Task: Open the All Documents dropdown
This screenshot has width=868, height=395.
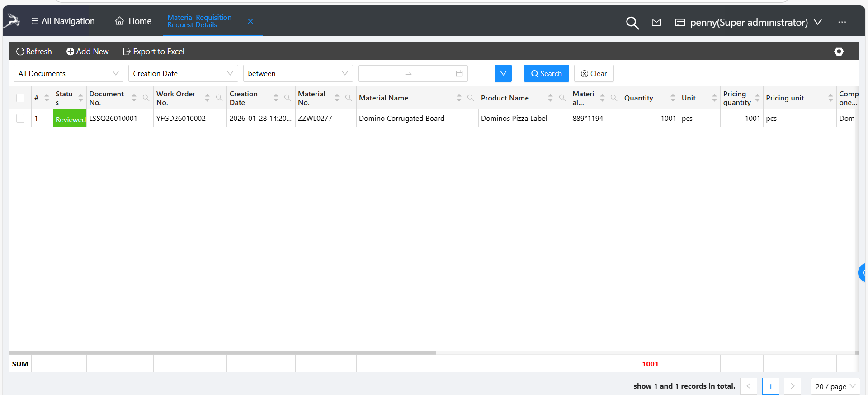Action: click(68, 73)
